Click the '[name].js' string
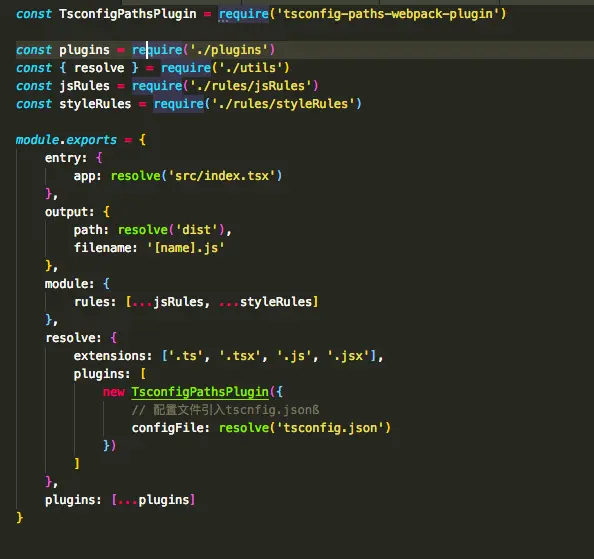 tap(186, 248)
